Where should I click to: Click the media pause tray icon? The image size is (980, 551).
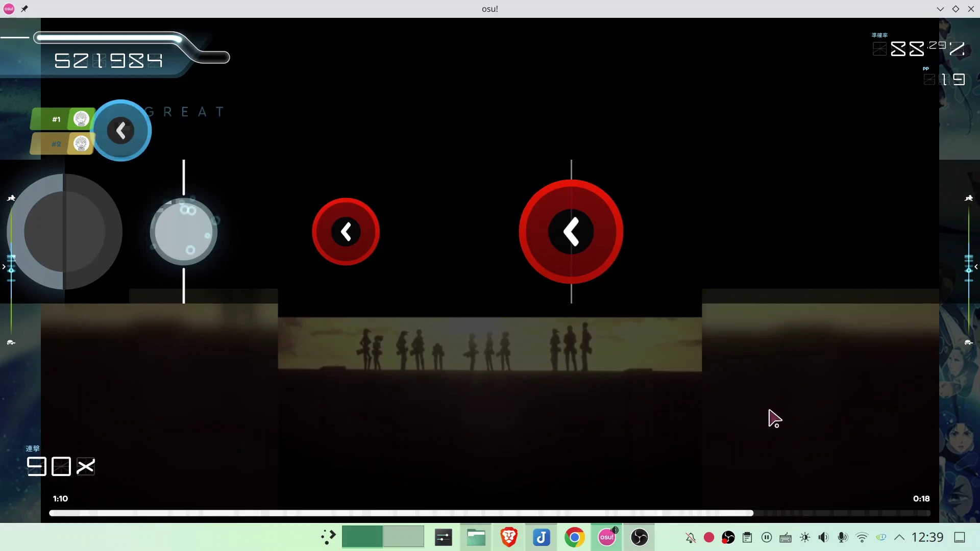click(x=767, y=537)
